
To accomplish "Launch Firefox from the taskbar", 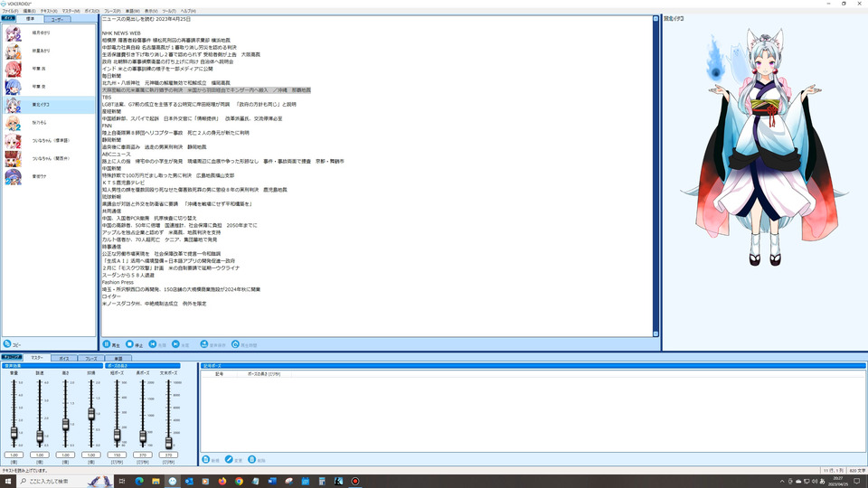I will coord(222,482).
